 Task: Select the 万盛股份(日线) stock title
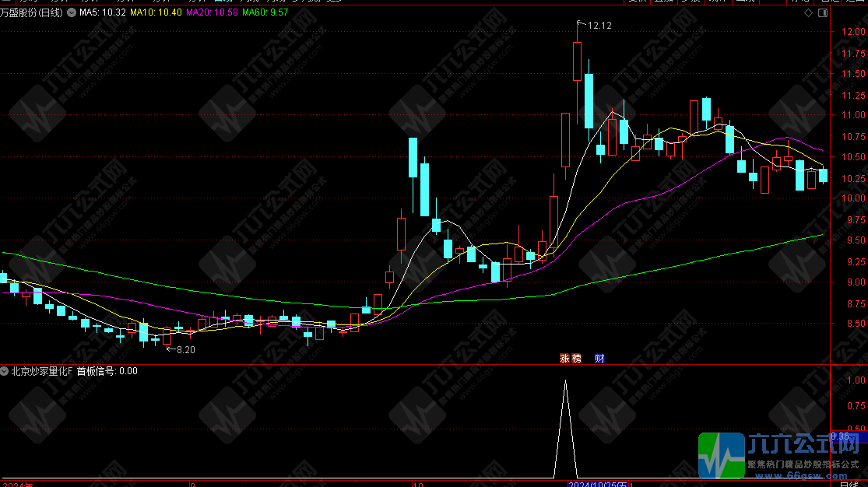click(x=32, y=13)
